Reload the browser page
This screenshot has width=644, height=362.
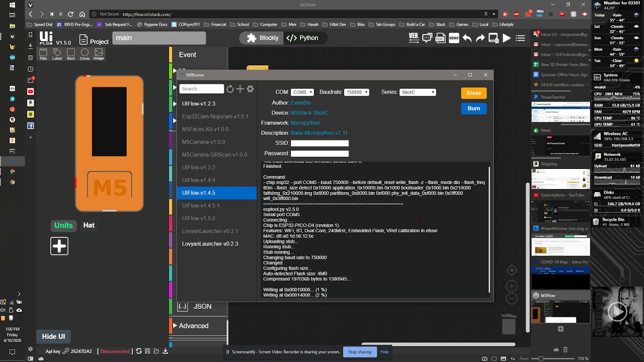(70, 14)
